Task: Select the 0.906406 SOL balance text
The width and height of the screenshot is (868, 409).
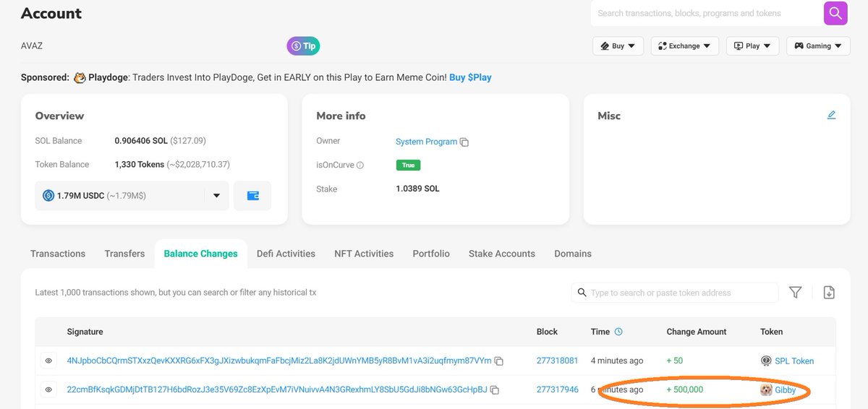Action: 140,141
